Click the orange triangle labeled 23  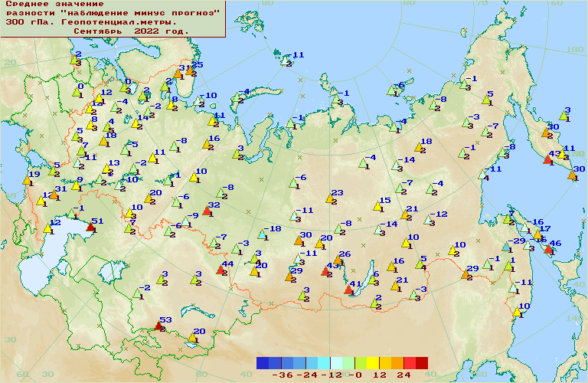click(x=330, y=198)
